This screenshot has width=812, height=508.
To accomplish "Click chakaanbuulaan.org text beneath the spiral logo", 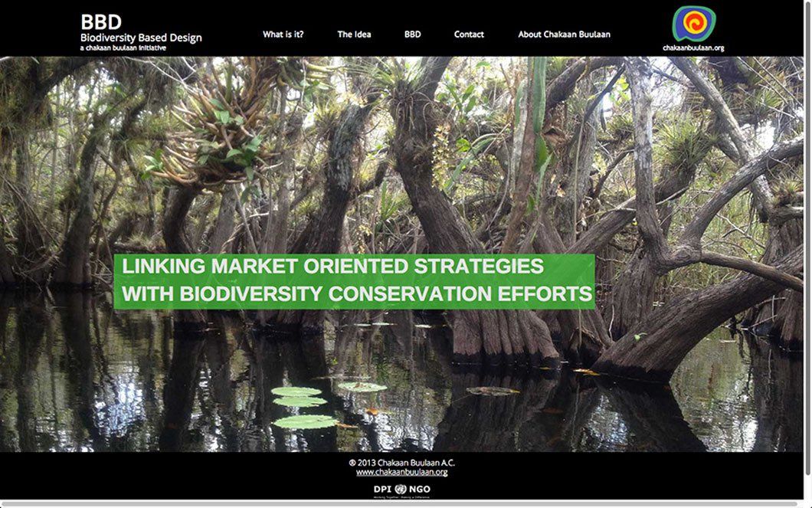I will click(x=693, y=48).
